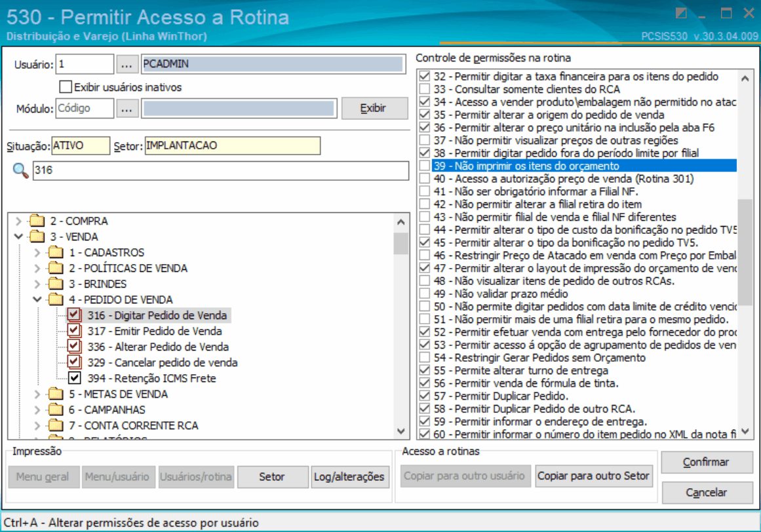The width and height of the screenshot is (761, 532).
Task: Collapse the 4 - PEDIDO DE VENDA node
Action: point(37,299)
